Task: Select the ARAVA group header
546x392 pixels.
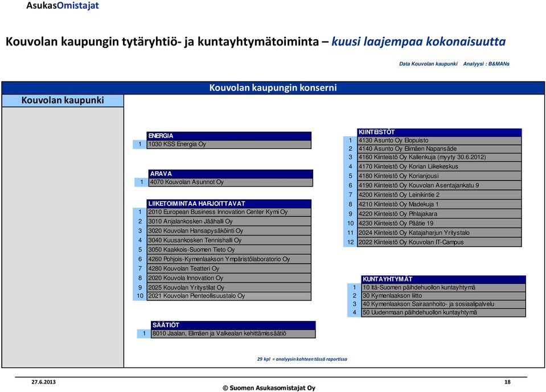Action: coord(231,174)
